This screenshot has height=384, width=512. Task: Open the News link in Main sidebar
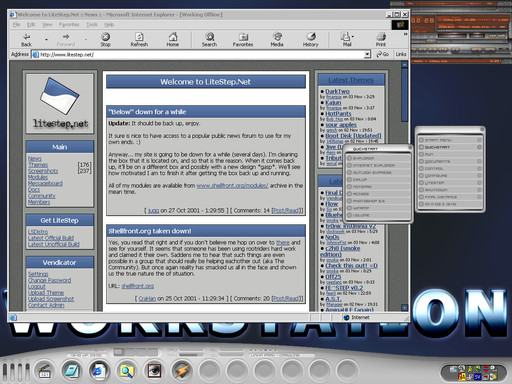(x=35, y=159)
